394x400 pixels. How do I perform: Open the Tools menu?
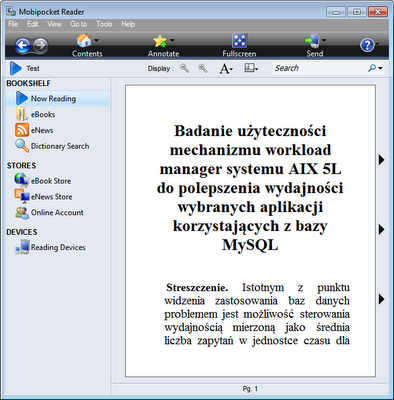point(104,24)
